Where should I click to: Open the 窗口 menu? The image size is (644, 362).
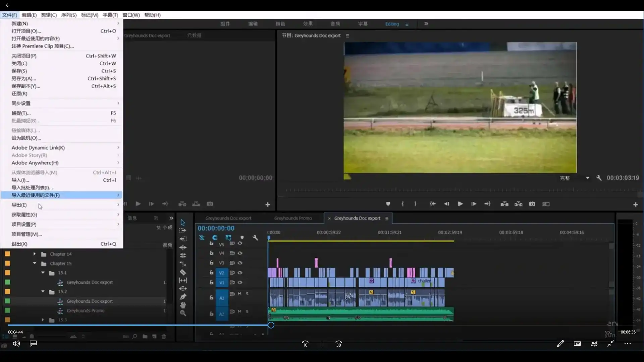pyautogui.click(x=130, y=15)
